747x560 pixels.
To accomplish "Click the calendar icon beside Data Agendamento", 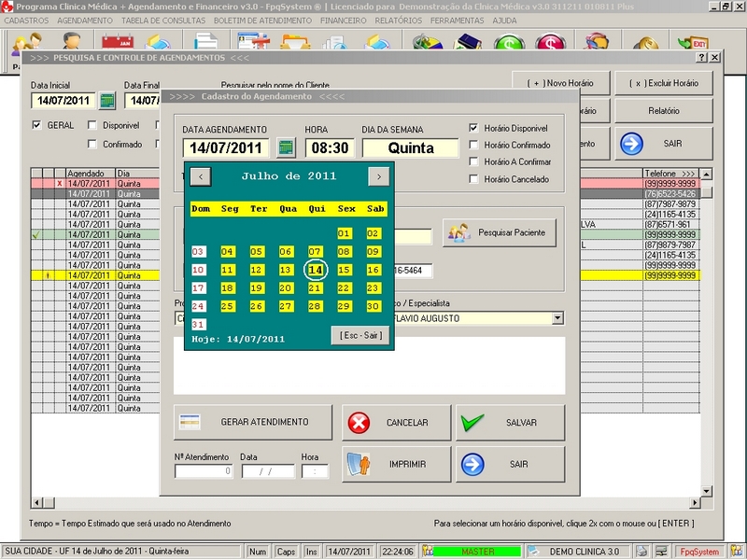I will point(287,148).
